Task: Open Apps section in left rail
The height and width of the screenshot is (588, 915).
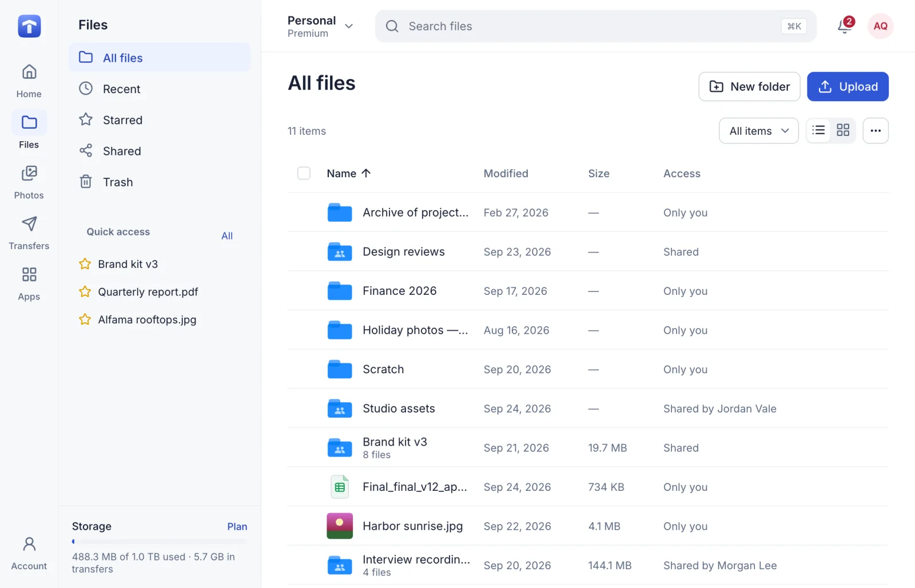Action: 29,284
